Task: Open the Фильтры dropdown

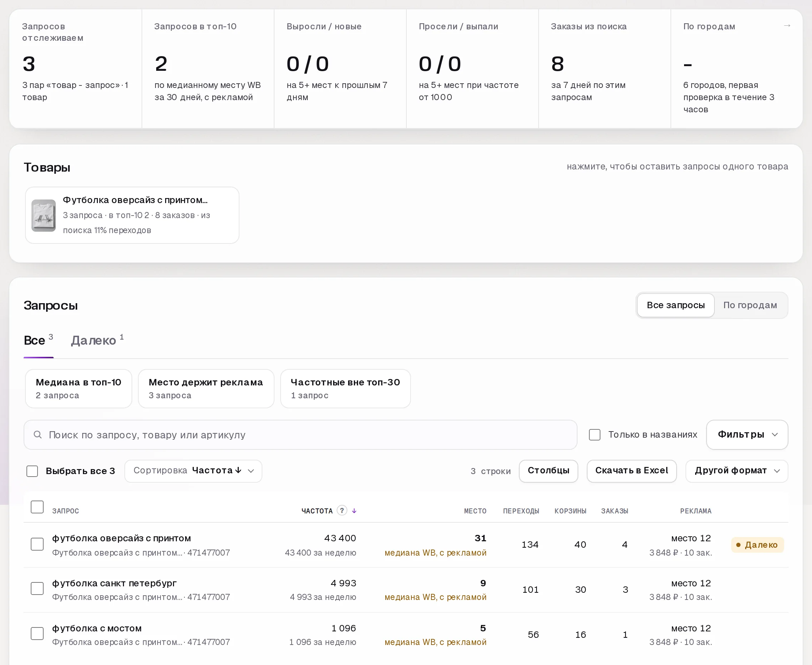Action: (x=747, y=434)
